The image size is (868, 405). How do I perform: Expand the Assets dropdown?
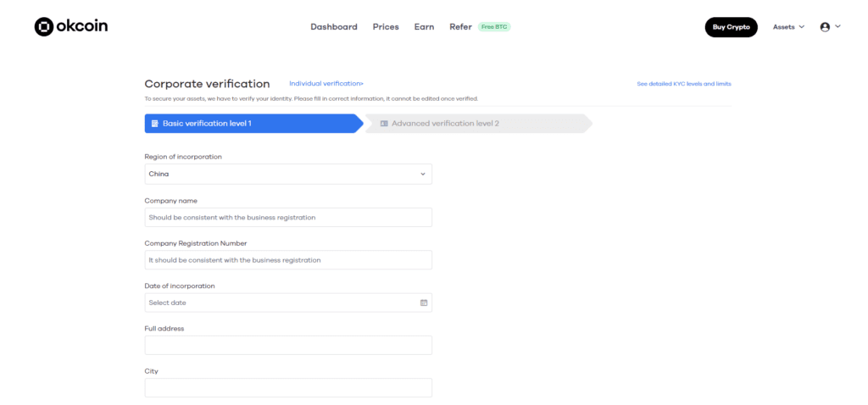pos(788,26)
